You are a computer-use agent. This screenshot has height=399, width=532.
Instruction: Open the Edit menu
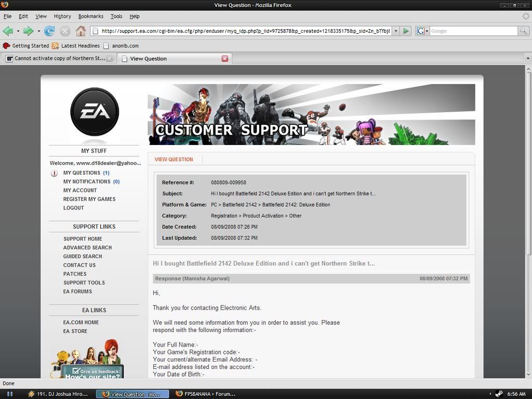[23, 16]
